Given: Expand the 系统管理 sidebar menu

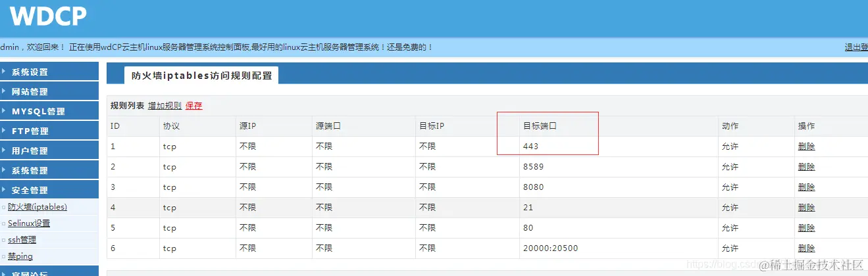Looking at the screenshot, I should (49, 170).
